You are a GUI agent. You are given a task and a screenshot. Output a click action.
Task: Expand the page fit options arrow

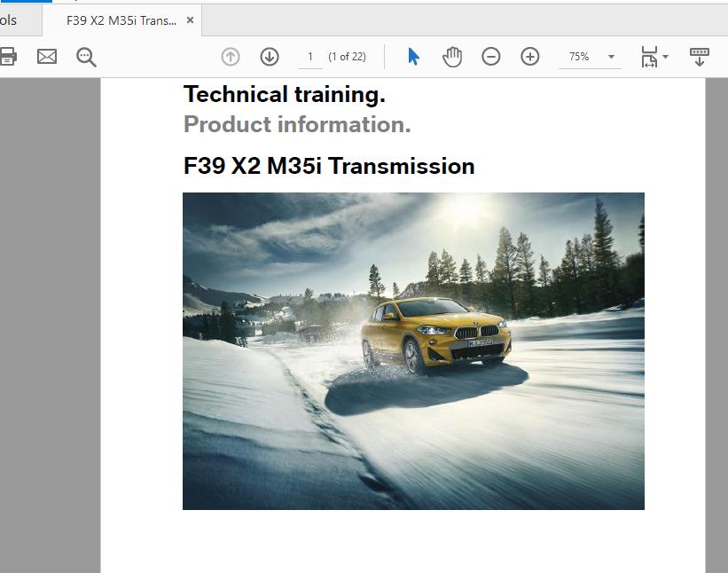tap(665, 57)
